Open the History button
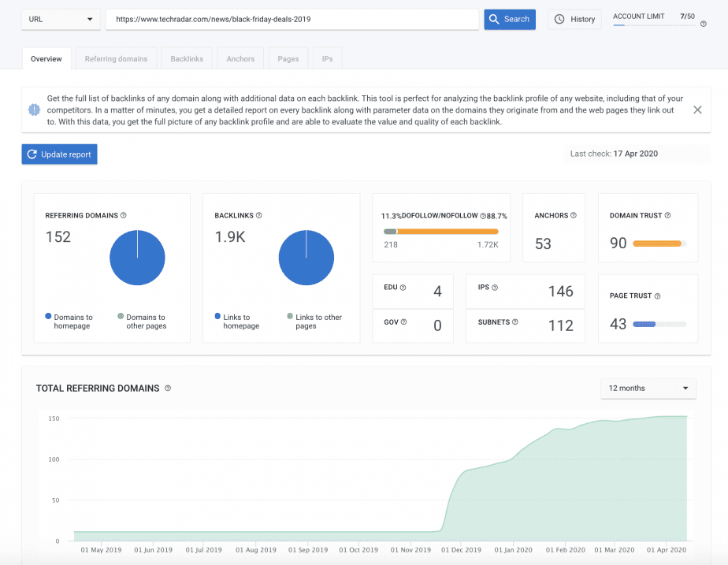 574,20
